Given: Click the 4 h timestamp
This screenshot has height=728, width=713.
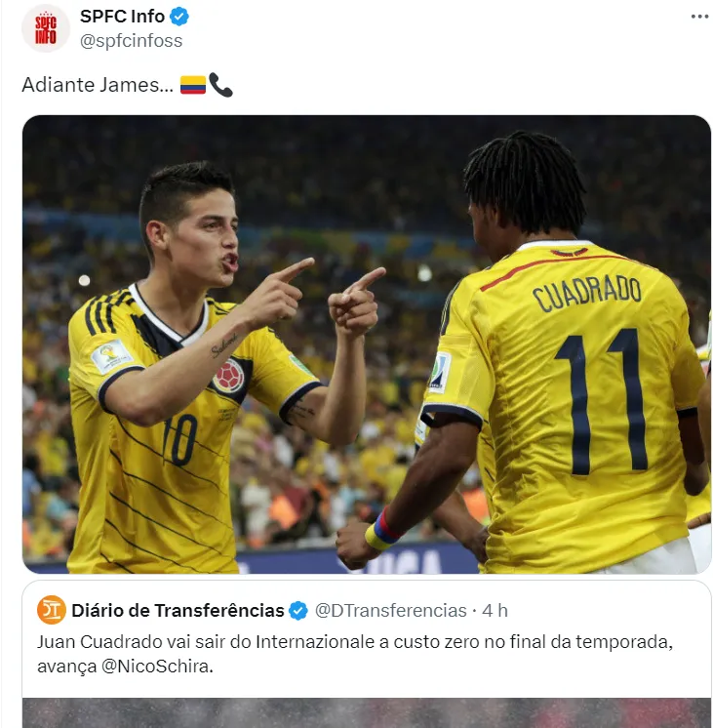Looking at the screenshot, I should 495,611.
